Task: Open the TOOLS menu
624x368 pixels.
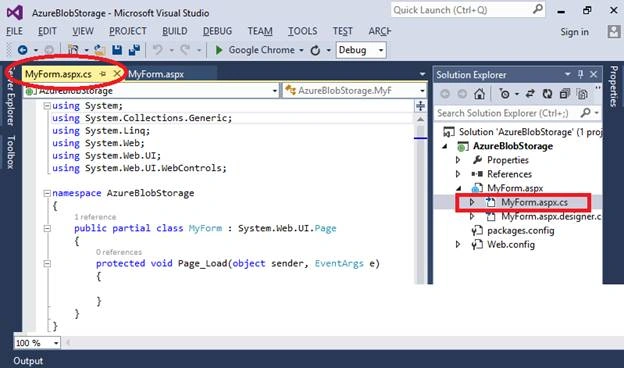Action: point(302,31)
